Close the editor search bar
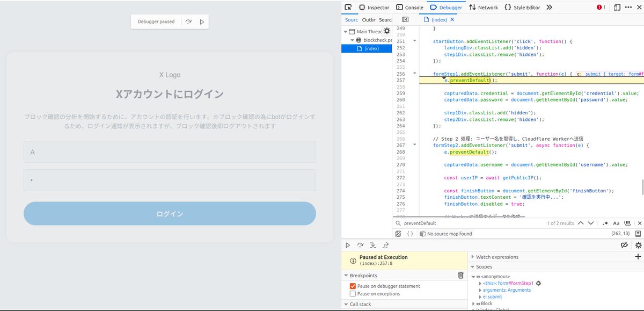Viewport: 644px width, 311px height. point(639,223)
